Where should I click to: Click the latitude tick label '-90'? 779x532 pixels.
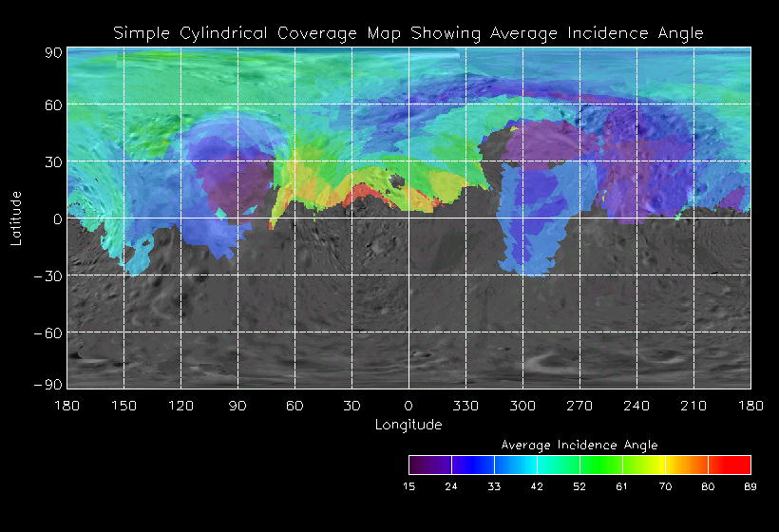(47, 385)
